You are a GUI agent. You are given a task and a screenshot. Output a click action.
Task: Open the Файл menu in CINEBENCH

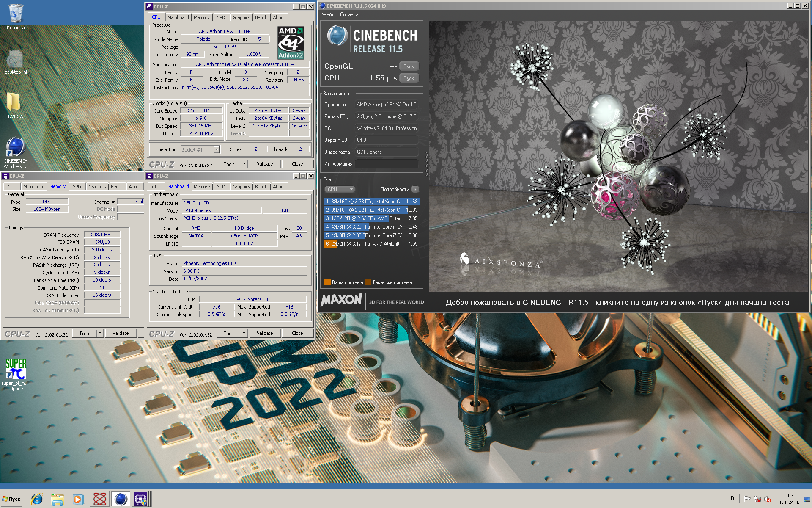coord(328,14)
